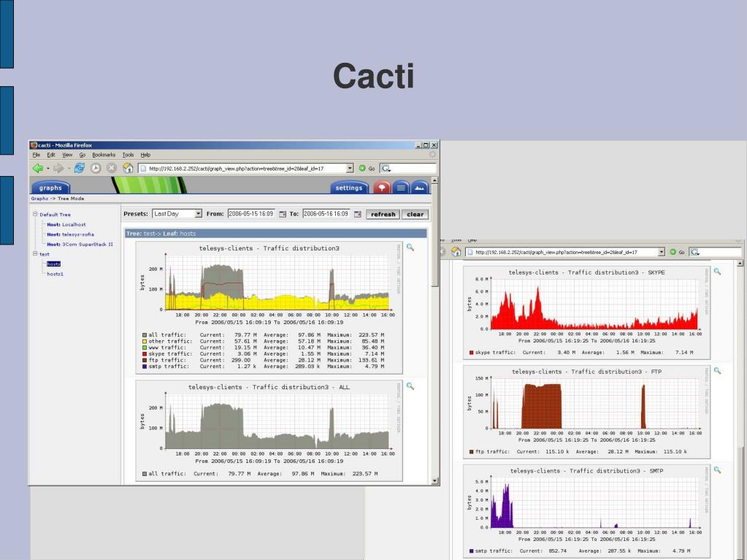The image size is (747, 560).
Task: Open the Help menu in front window
Action: (x=145, y=155)
